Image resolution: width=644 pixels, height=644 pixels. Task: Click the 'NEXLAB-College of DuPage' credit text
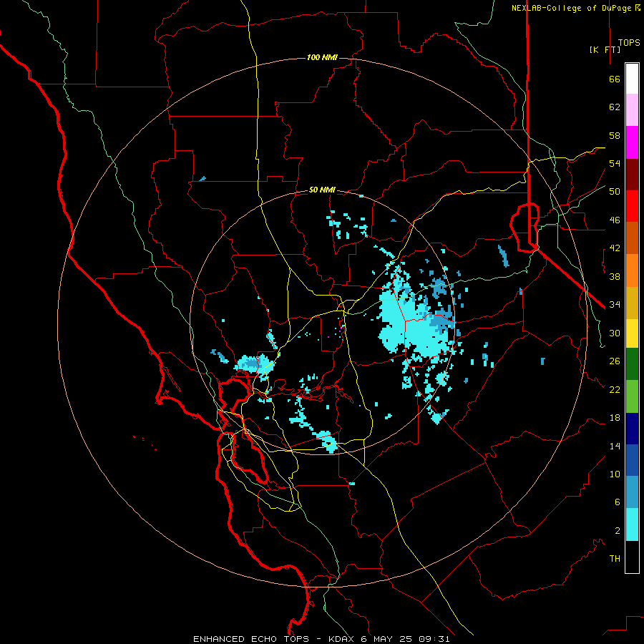[x=572, y=8]
